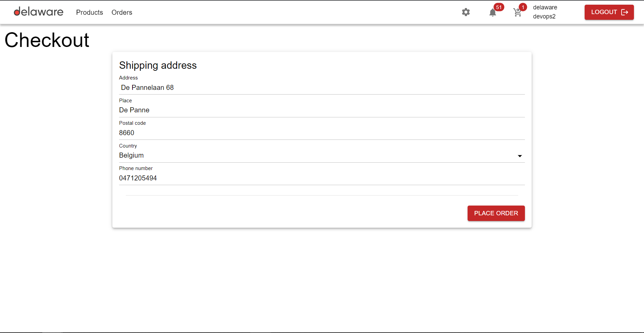Click the PLACE ORDER button

click(x=496, y=213)
